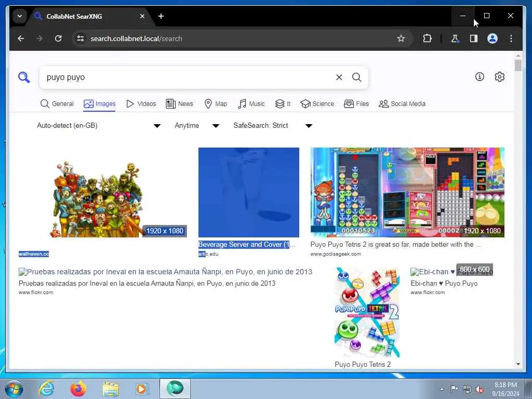This screenshot has width=532, height=399.
Task: Go back with browser back arrow
Action: pyautogui.click(x=21, y=38)
